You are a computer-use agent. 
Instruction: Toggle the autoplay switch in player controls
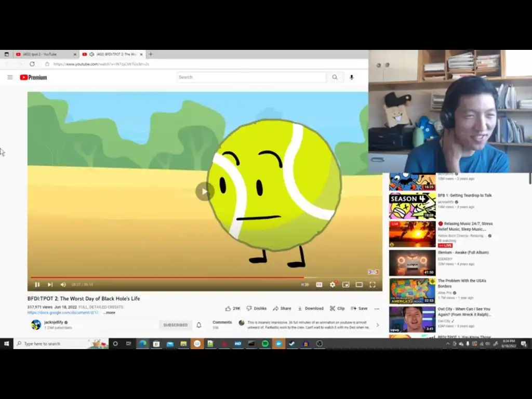pos(305,285)
